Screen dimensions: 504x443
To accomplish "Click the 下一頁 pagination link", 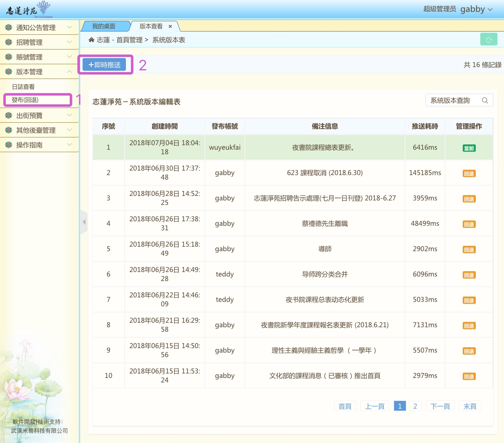I will [440, 406].
